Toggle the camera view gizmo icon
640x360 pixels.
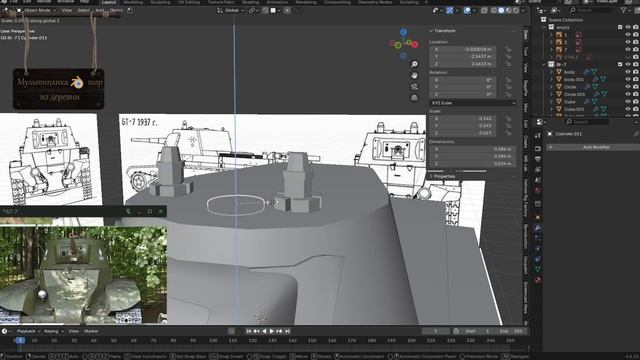[414, 87]
